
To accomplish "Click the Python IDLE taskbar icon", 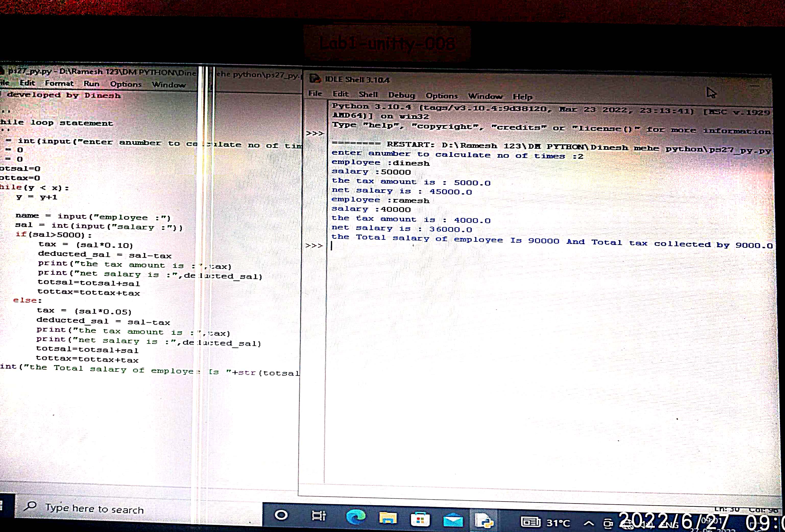I will point(484,521).
